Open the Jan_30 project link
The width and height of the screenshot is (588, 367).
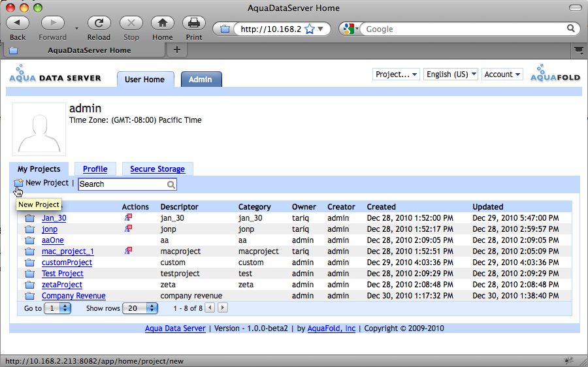54,218
